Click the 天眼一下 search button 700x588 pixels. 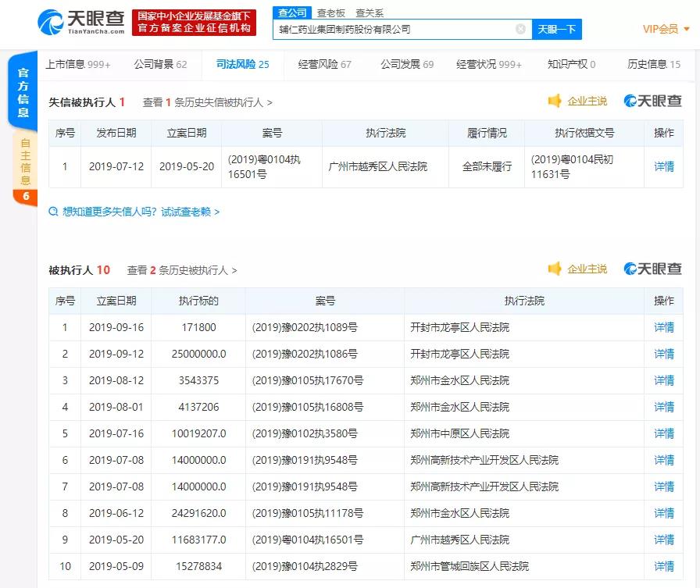tap(556, 28)
